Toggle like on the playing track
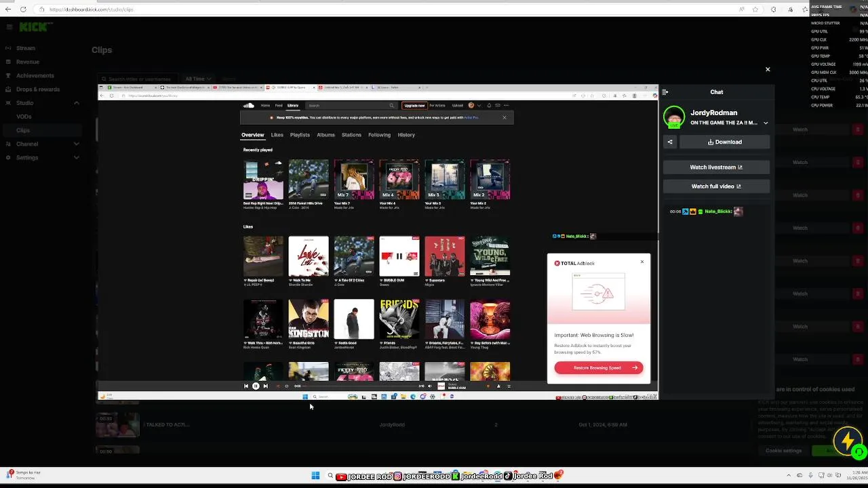 [x=488, y=386]
